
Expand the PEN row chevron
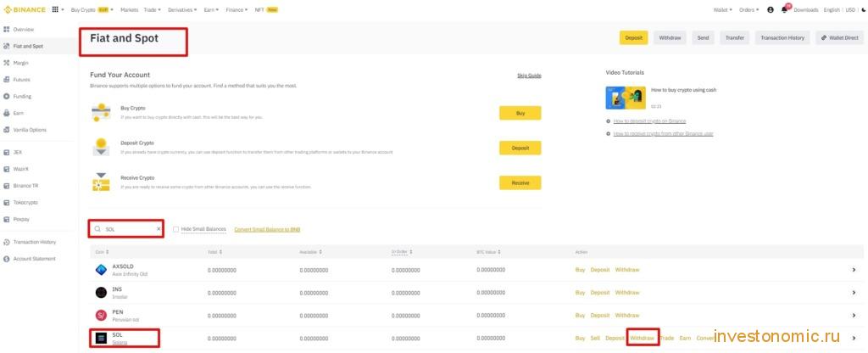pyautogui.click(x=854, y=316)
